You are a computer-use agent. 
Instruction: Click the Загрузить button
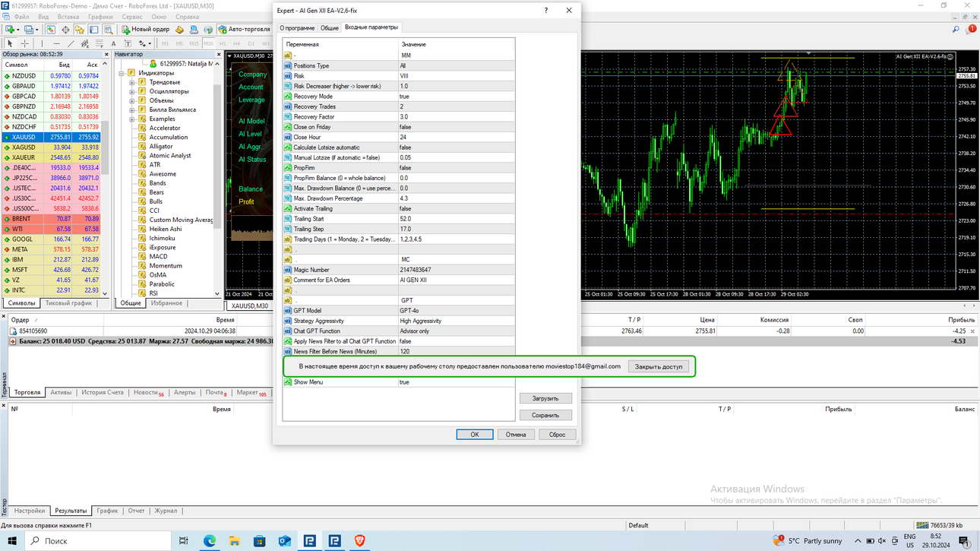point(545,398)
